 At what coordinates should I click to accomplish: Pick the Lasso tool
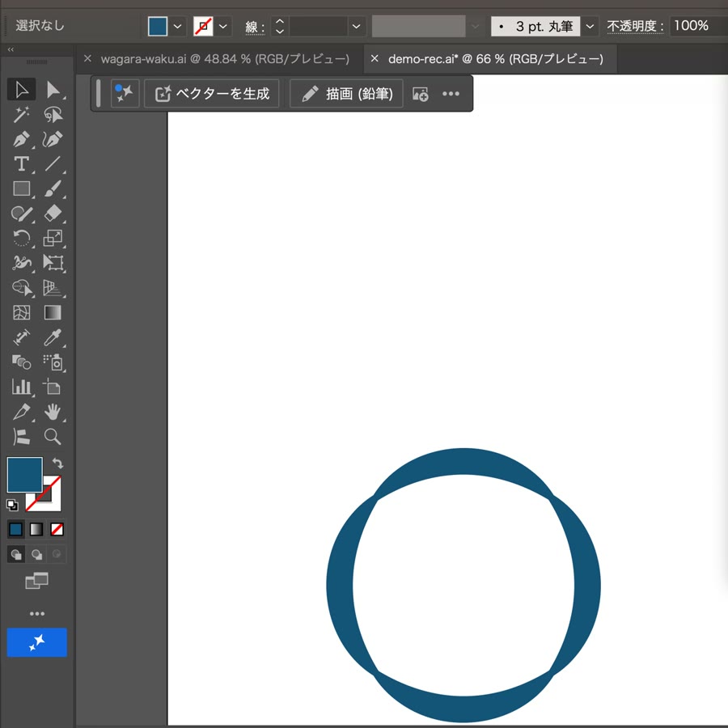tap(53, 115)
